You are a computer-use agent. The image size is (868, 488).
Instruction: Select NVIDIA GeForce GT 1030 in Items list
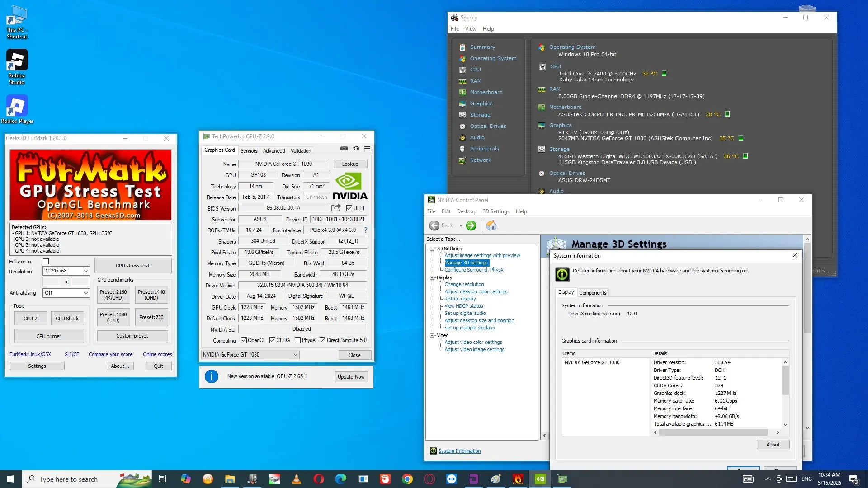point(592,362)
